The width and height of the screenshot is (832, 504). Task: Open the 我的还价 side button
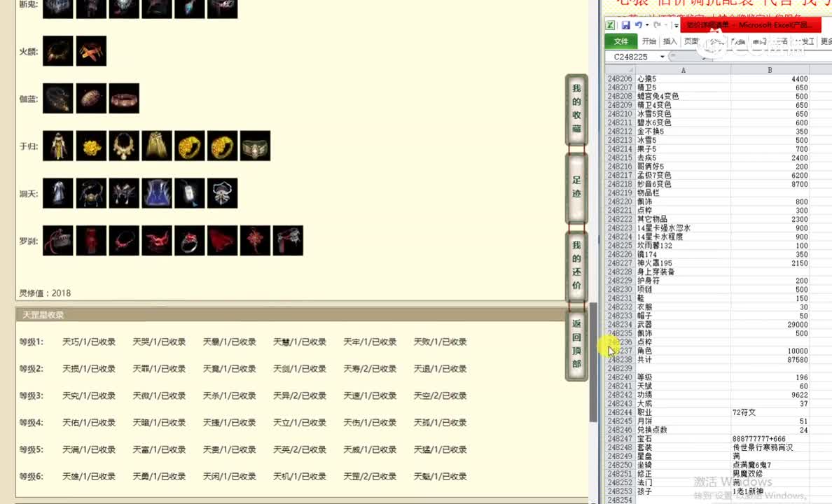(577, 266)
